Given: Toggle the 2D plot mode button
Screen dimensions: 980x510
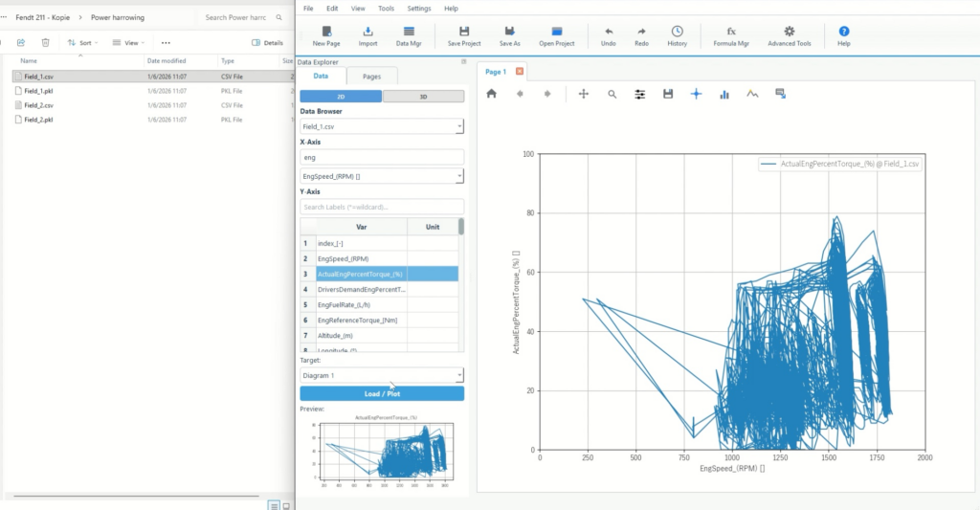Looking at the screenshot, I should pyautogui.click(x=341, y=97).
